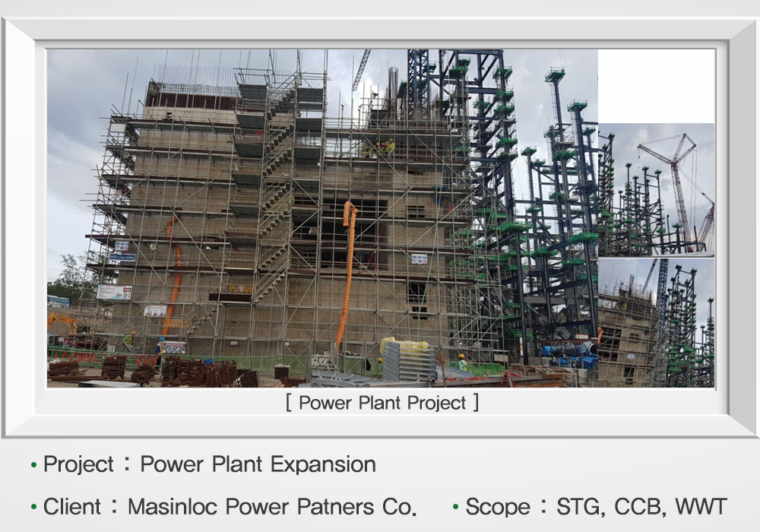
Task: Click the "STG, CCB, WWT" scope text
Action: coord(641,506)
